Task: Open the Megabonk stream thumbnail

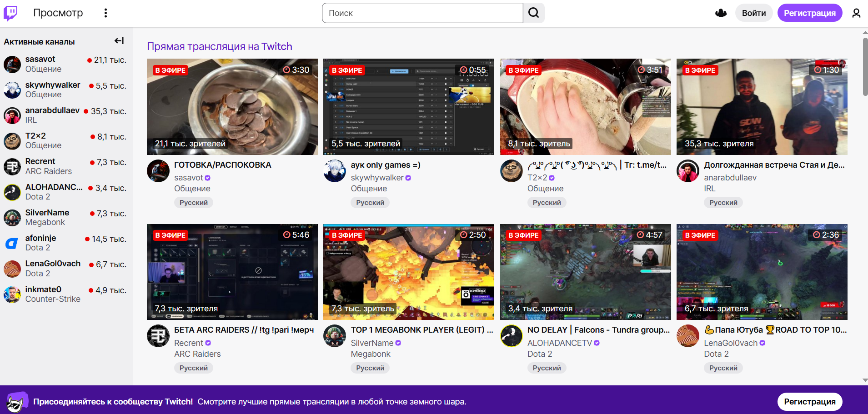Action: [409, 272]
